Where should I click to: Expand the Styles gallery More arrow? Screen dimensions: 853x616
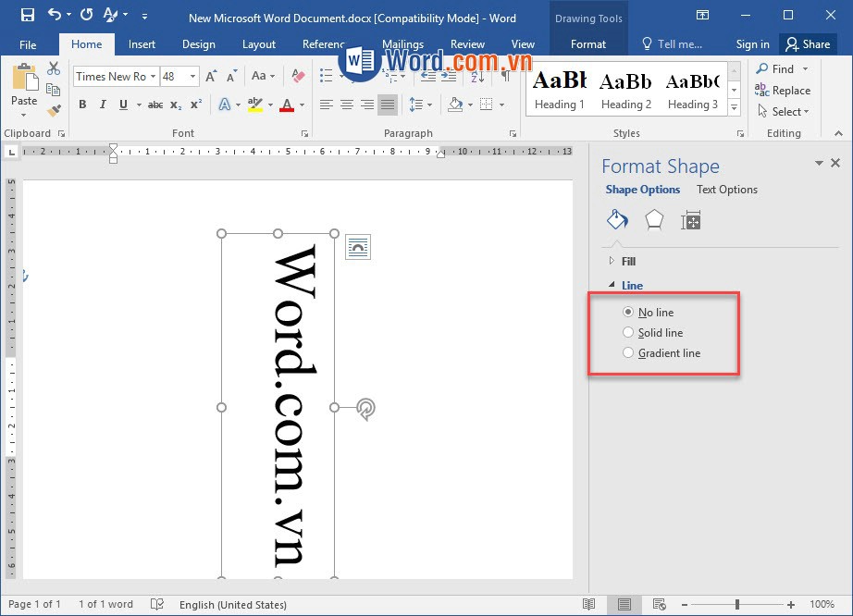pyautogui.click(x=735, y=108)
